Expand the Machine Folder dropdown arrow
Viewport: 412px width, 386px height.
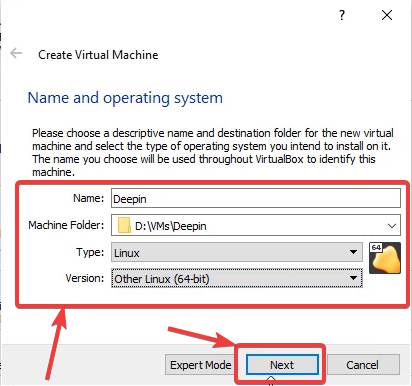pos(392,226)
